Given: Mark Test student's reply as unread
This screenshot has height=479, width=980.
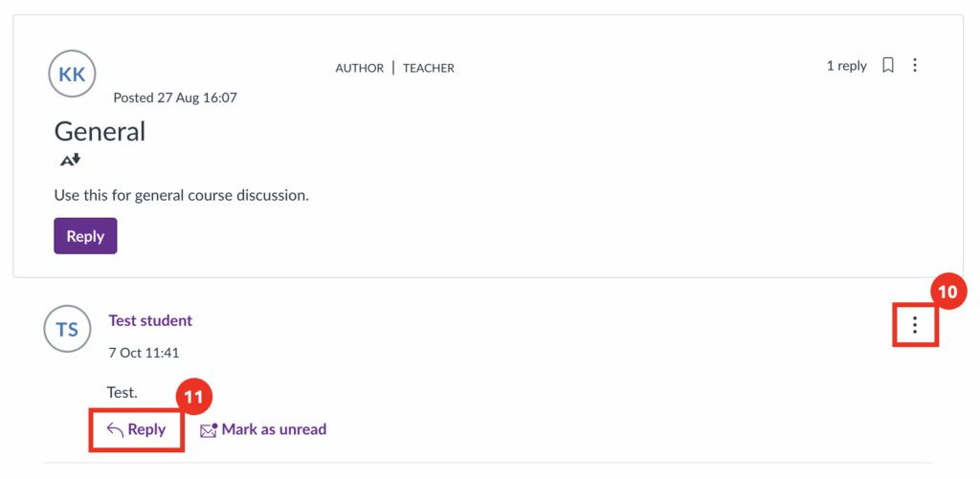Looking at the screenshot, I should [263, 430].
